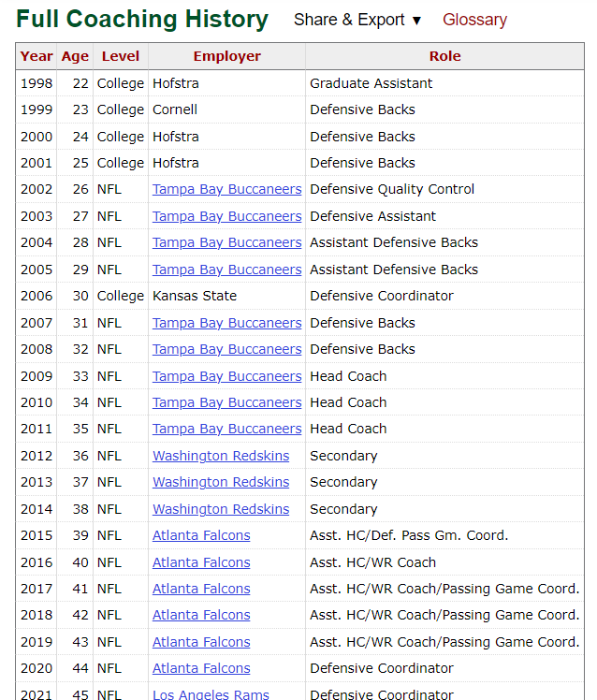This screenshot has width=597, height=700.
Task: Click the Full Coaching History heading
Action: pos(142,20)
